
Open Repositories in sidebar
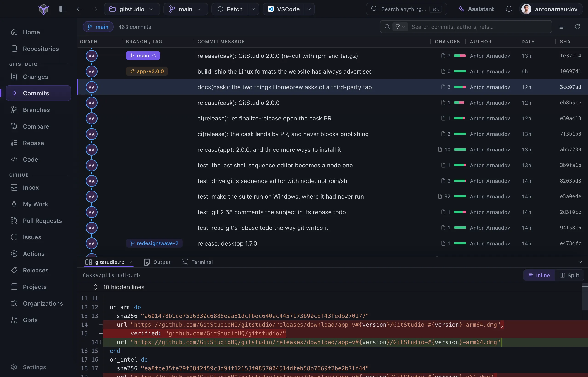point(38,49)
